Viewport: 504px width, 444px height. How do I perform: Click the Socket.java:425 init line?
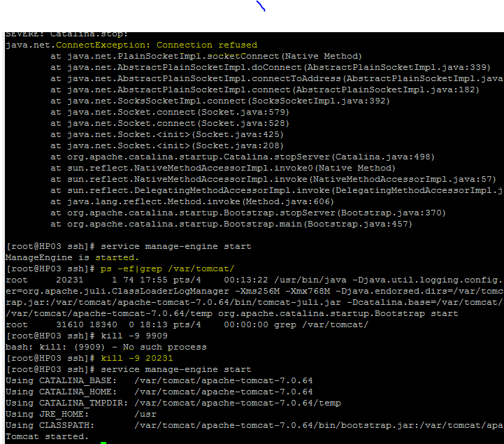167,134
